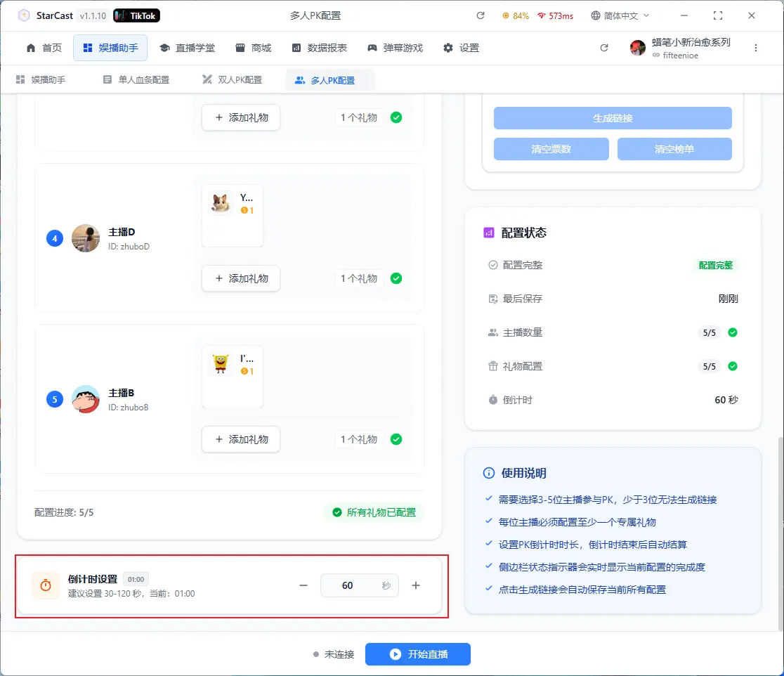The height and width of the screenshot is (676, 784).
Task: Click the refresh icon beside user profile
Action: tap(604, 48)
